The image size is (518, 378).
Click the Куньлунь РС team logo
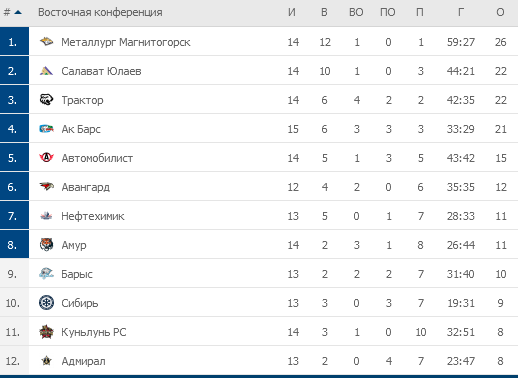tap(46, 332)
